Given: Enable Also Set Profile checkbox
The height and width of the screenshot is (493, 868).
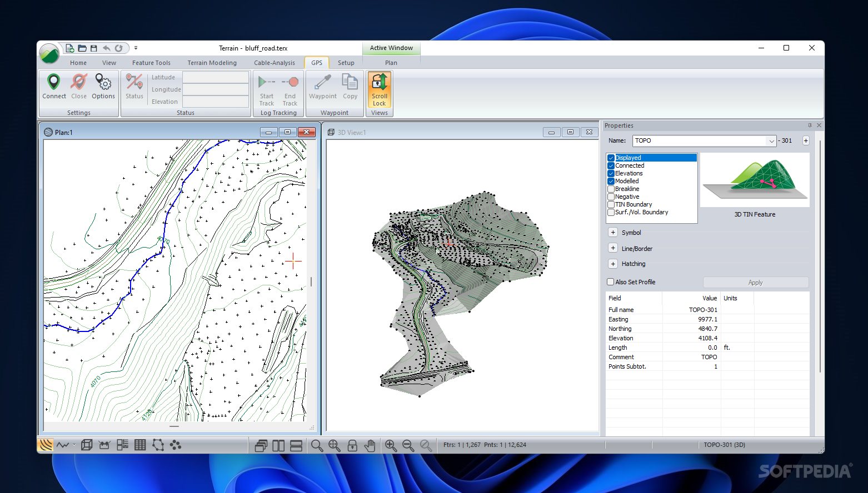Looking at the screenshot, I should click(610, 282).
